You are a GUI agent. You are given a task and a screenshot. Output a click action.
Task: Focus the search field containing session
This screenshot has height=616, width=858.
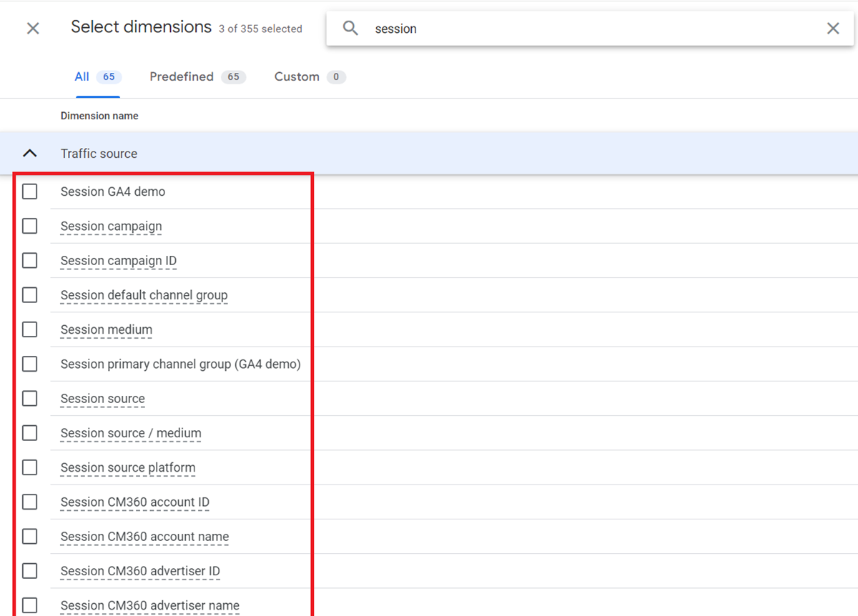[586, 29]
